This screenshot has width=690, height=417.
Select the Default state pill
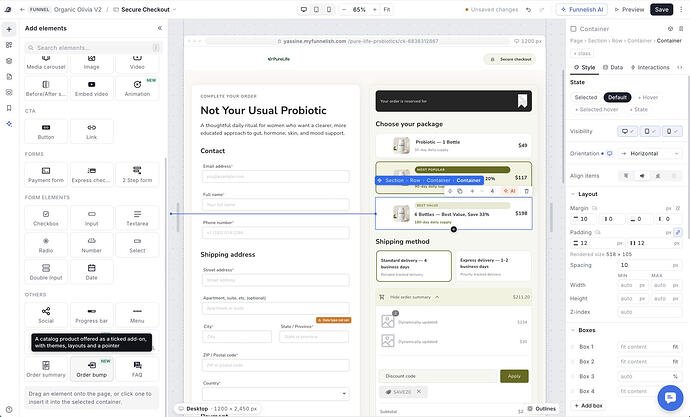pyautogui.click(x=617, y=97)
